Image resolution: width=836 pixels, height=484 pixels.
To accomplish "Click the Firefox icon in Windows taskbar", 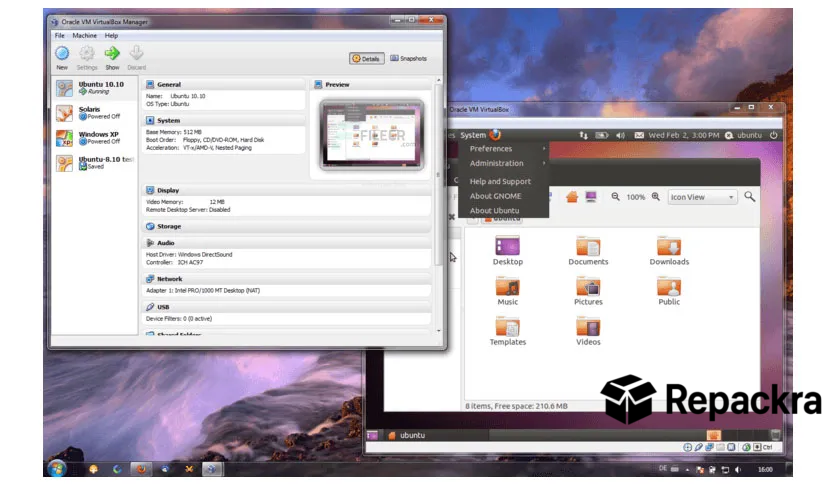I will 141,469.
